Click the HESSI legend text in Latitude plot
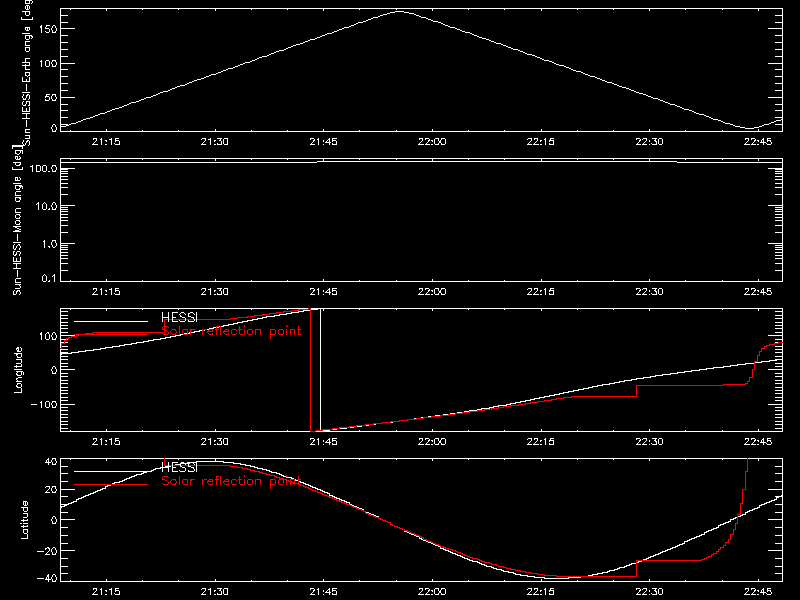The image size is (800, 600). pyautogui.click(x=179, y=467)
